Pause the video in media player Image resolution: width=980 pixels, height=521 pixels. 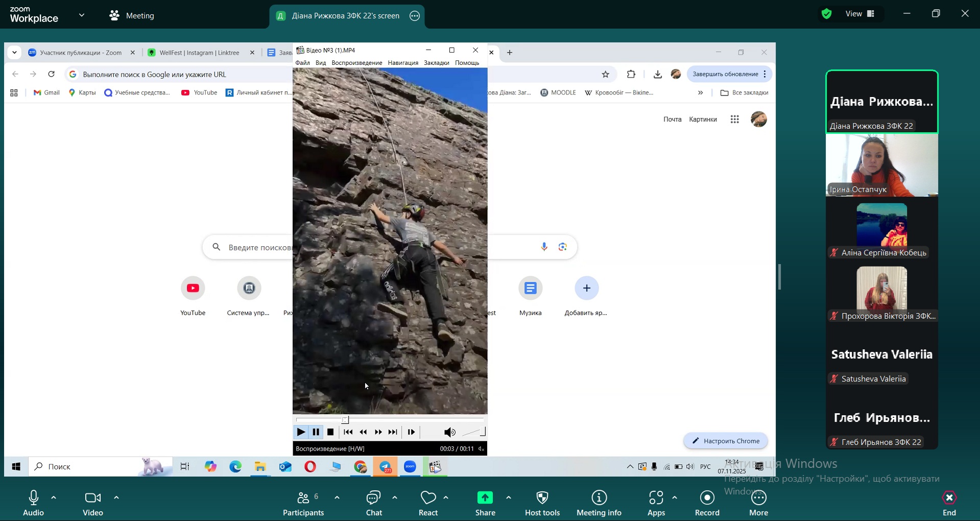click(316, 432)
